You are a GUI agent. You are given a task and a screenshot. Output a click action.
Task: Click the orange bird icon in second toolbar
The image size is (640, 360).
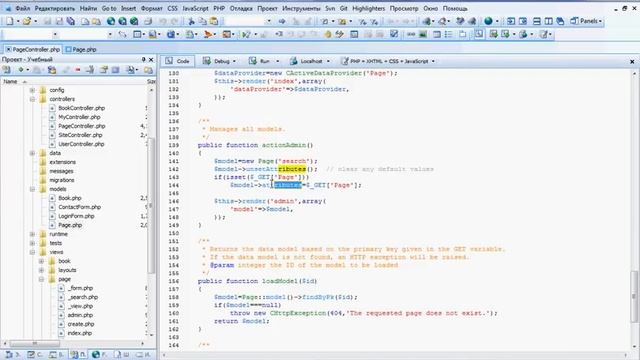pyautogui.click(x=208, y=35)
